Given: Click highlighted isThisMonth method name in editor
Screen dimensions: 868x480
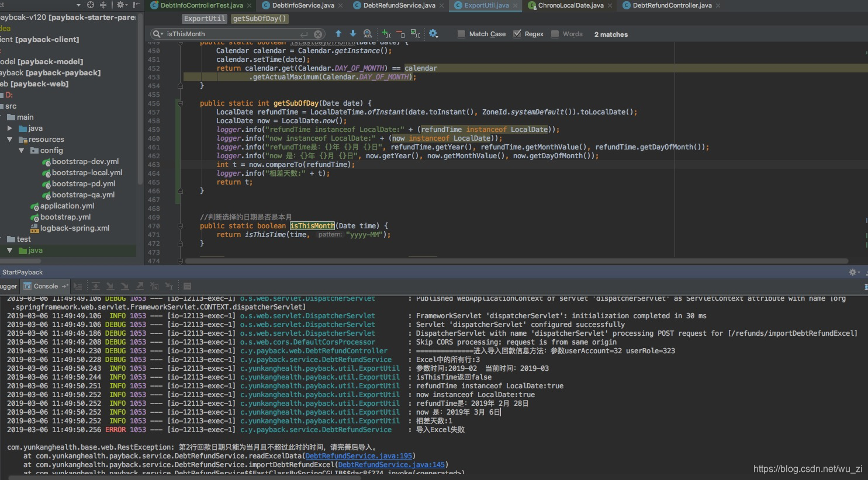Looking at the screenshot, I should tap(312, 226).
